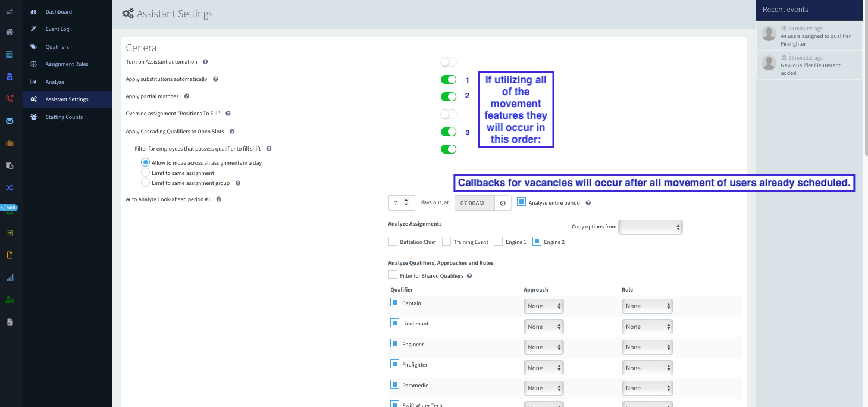
Task: Open the envelope messages icon
Action: (x=10, y=121)
